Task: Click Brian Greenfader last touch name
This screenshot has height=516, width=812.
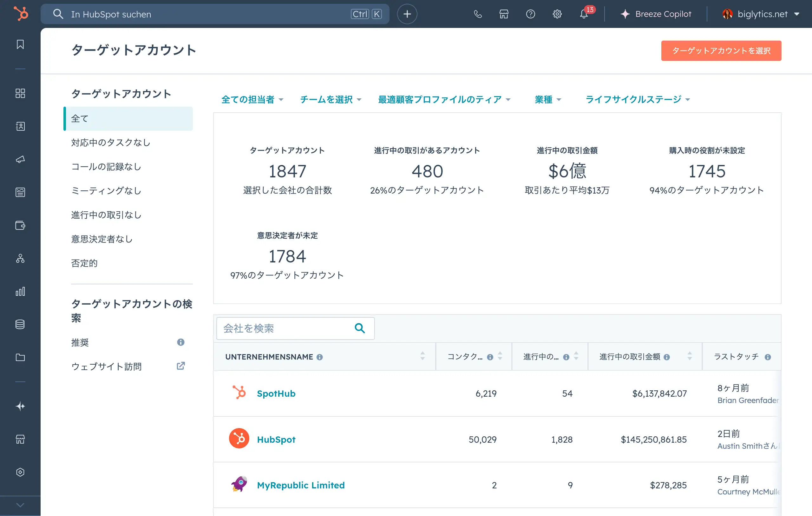Action: coord(748,400)
